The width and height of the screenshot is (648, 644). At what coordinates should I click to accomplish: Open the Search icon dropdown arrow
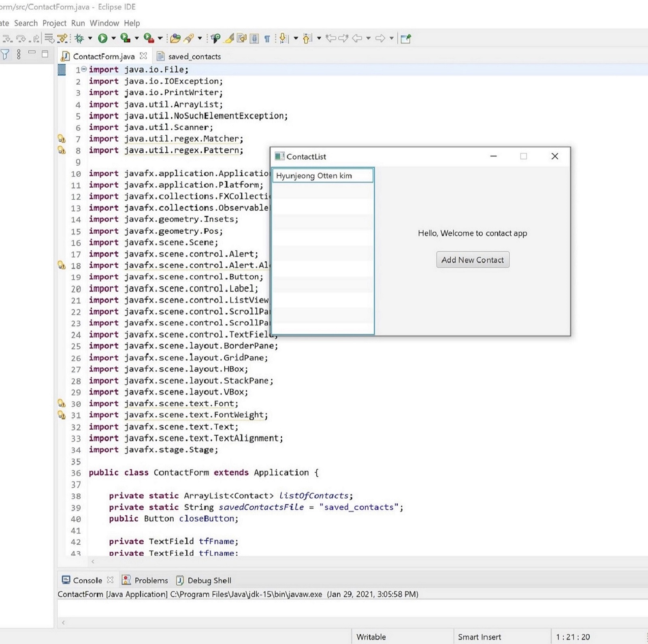pyautogui.click(x=200, y=38)
